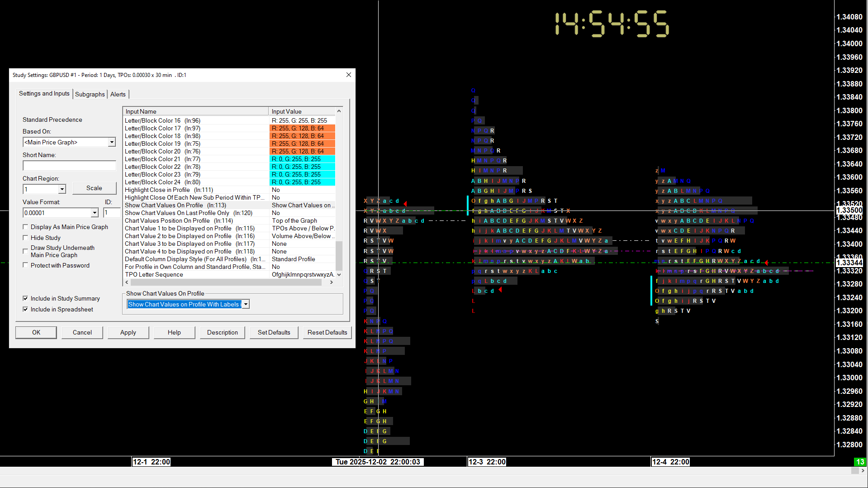
Task: Select Show Chart Values On Last Profile Only
Action: pos(229,213)
